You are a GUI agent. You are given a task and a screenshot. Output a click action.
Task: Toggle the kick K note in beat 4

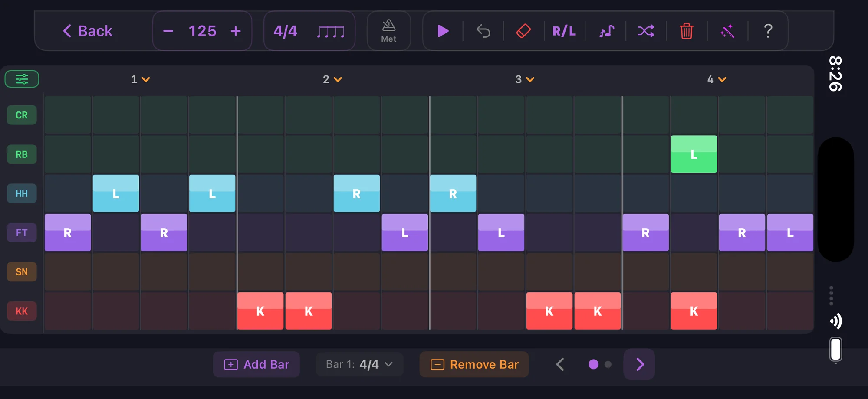click(x=694, y=311)
